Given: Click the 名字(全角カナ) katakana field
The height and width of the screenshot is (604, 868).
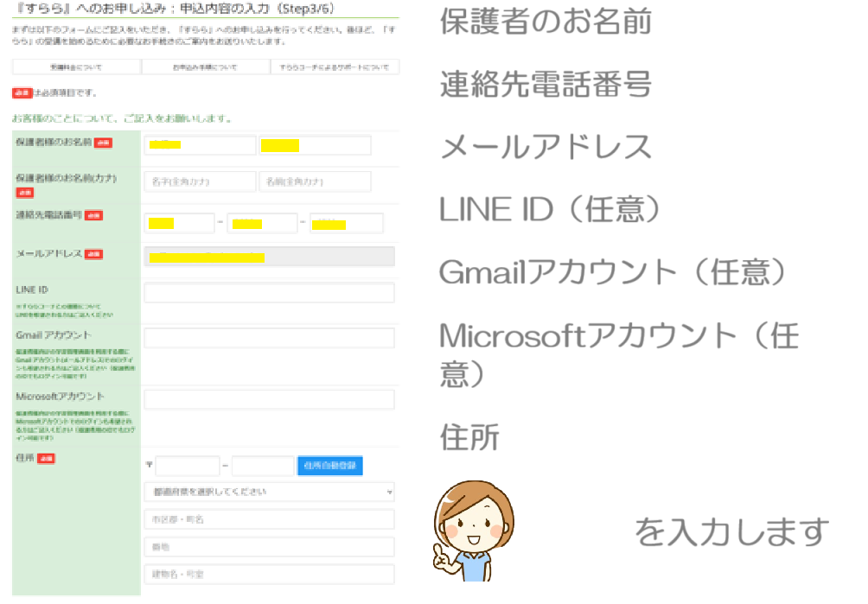Looking at the screenshot, I should coord(200,181).
